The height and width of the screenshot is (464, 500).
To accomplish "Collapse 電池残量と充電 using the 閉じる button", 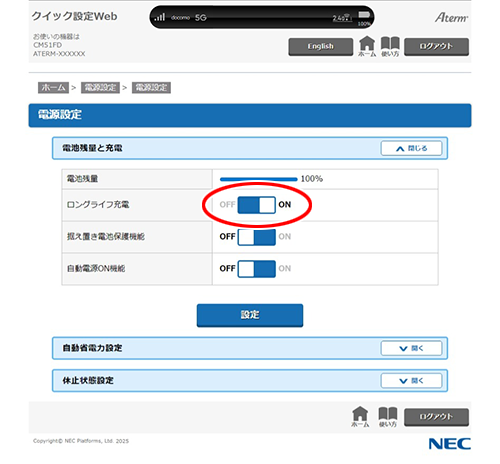I will tap(411, 148).
